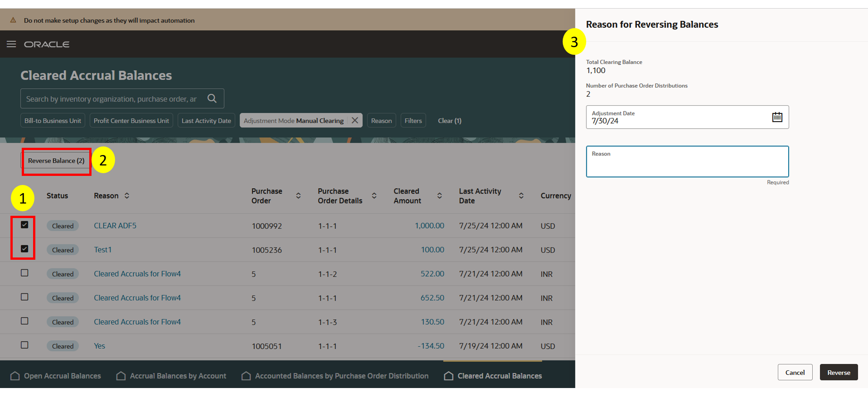Click purchase order 1005236 cell
The width and height of the screenshot is (868, 398).
[267, 250]
